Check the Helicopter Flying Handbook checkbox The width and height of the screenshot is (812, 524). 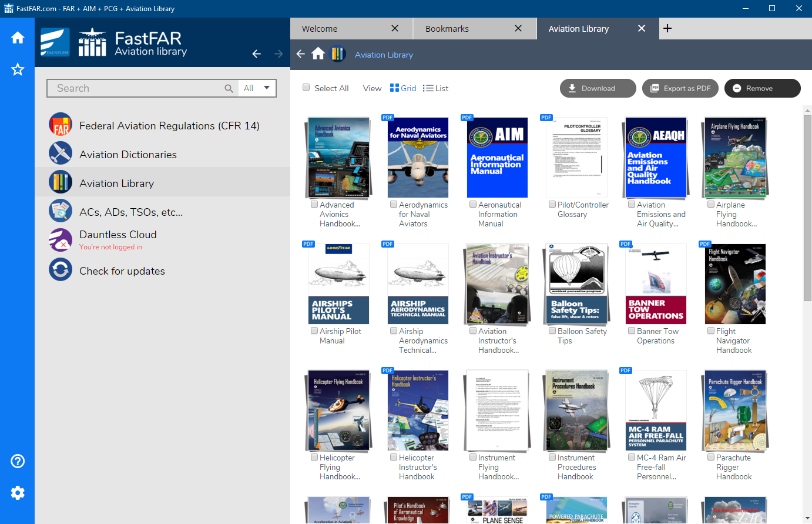(314, 457)
